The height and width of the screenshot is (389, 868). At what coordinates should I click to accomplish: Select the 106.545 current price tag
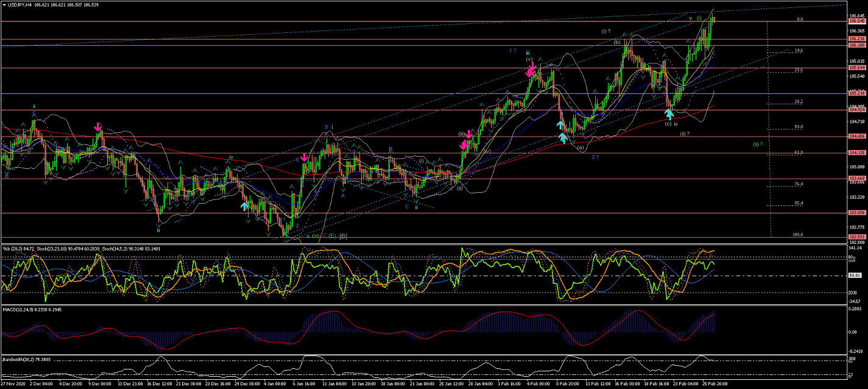(x=856, y=21)
